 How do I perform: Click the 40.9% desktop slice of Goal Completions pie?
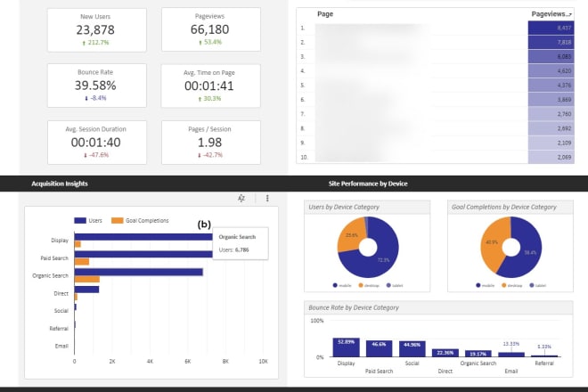(x=492, y=242)
